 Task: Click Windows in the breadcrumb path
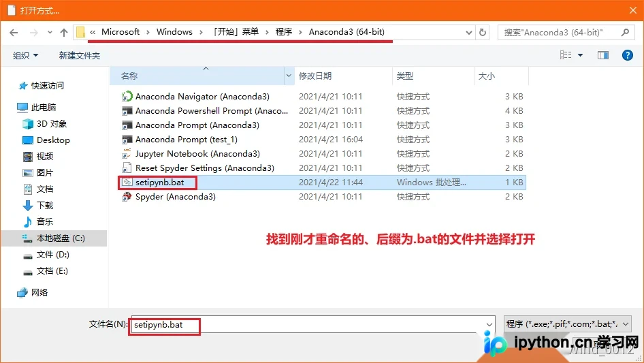pyautogui.click(x=174, y=32)
